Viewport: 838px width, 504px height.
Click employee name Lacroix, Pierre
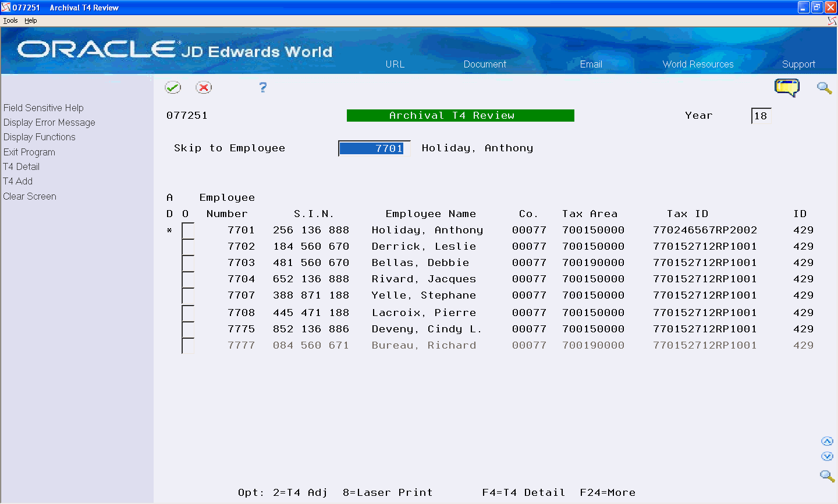(424, 313)
